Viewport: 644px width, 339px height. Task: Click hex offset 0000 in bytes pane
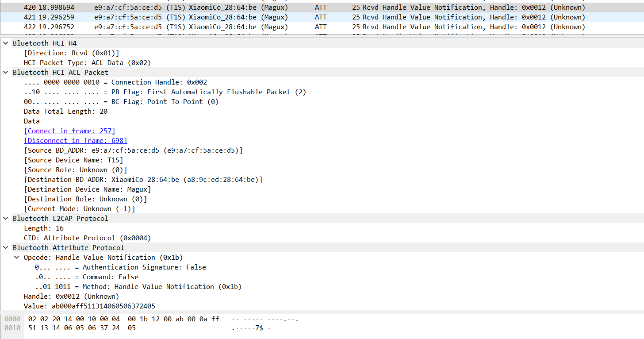click(x=11, y=319)
